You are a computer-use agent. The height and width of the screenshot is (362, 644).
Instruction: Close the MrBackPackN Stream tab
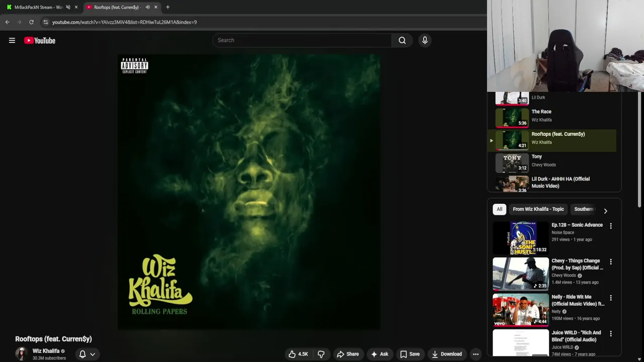[76, 7]
